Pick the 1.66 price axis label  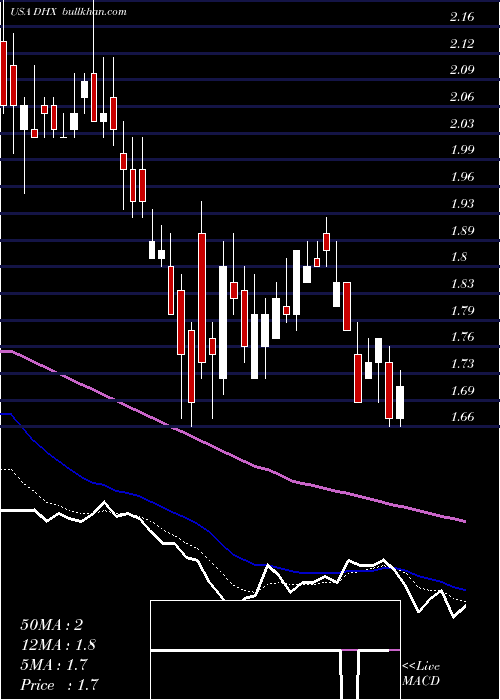[x=462, y=417]
